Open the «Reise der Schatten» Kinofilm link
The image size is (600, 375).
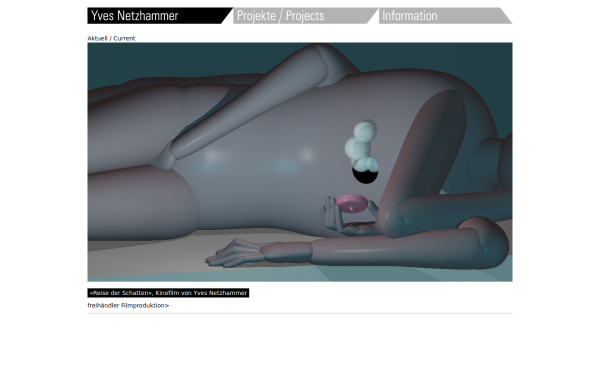(x=168, y=293)
